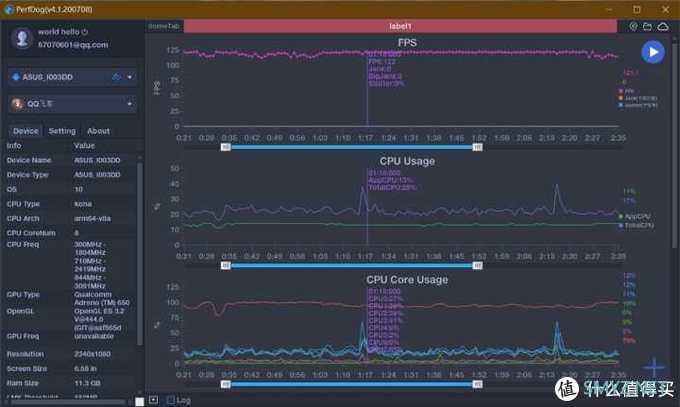Click the Ram Size row label
The width and height of the screenshot is (680, 407).
tap(23, 384)
